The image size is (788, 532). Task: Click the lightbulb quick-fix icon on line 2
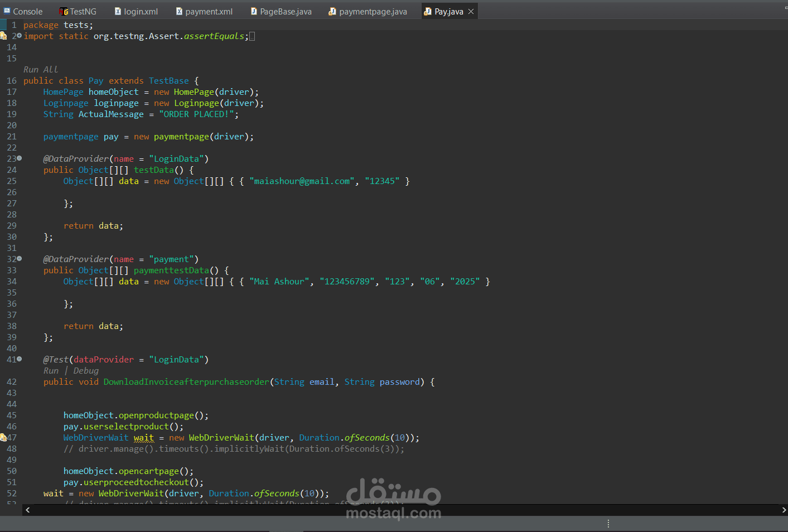(4, 36)
